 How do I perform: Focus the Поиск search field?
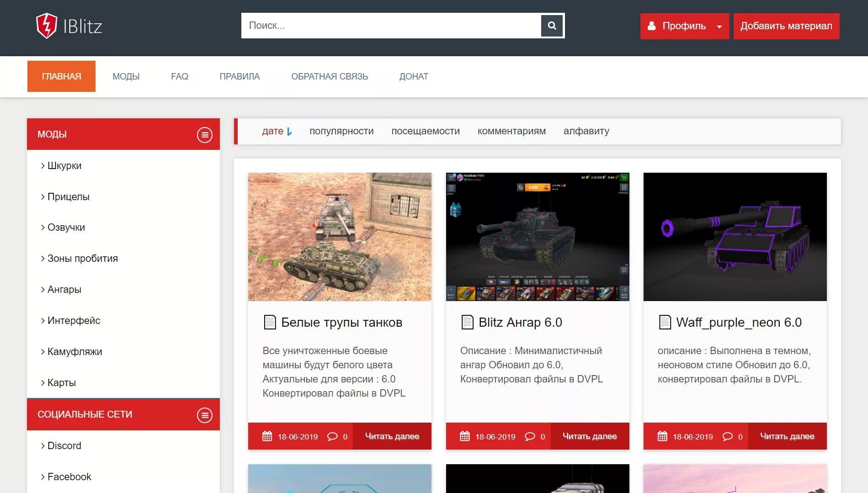point(391,26)
